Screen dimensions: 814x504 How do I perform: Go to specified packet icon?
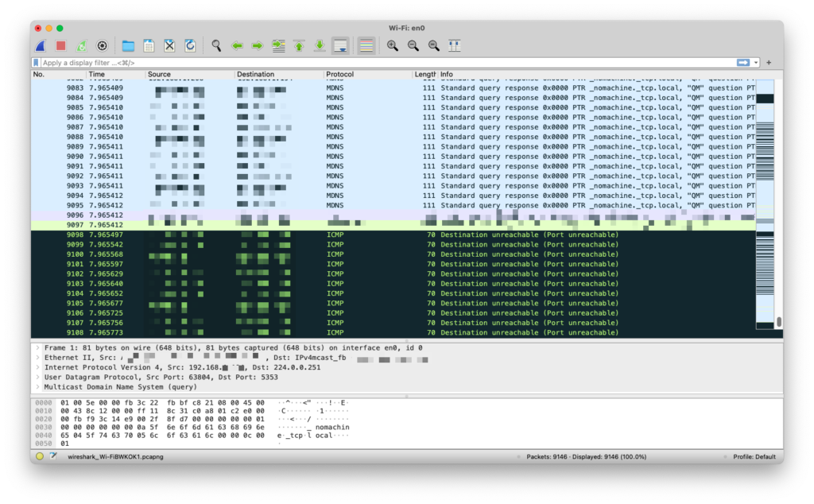coord(279,45)
